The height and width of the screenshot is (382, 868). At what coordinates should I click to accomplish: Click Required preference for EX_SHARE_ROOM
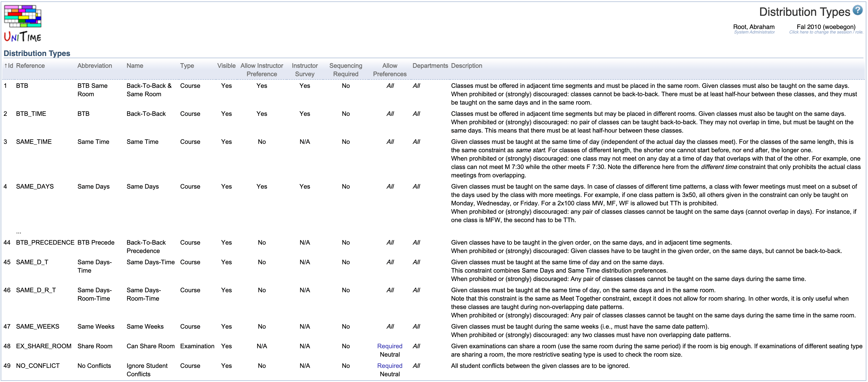click(389, 346)
